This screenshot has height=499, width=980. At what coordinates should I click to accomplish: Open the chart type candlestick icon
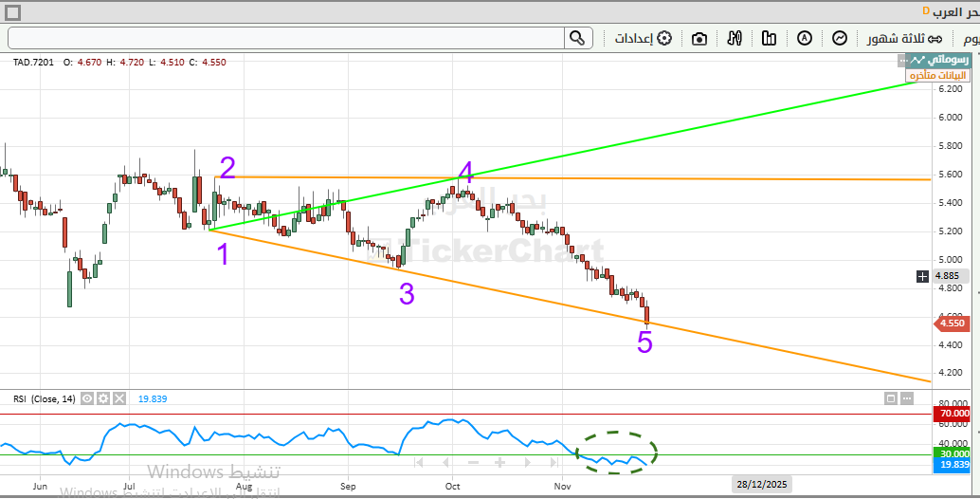point(769,39)
